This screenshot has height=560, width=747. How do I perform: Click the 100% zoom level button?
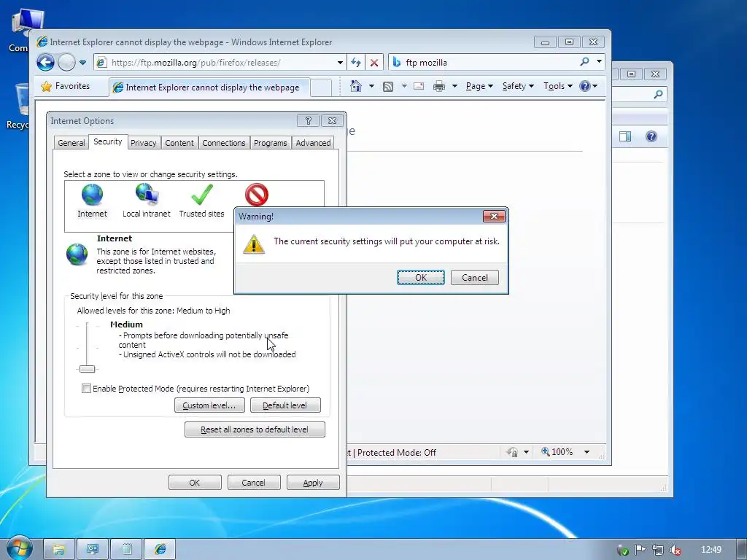557,452
